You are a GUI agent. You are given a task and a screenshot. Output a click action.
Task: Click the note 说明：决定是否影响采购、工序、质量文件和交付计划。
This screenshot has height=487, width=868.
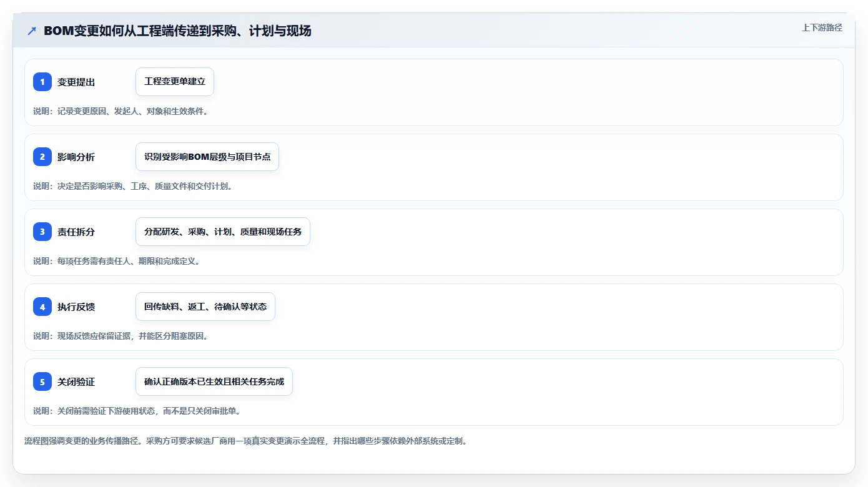133,186
